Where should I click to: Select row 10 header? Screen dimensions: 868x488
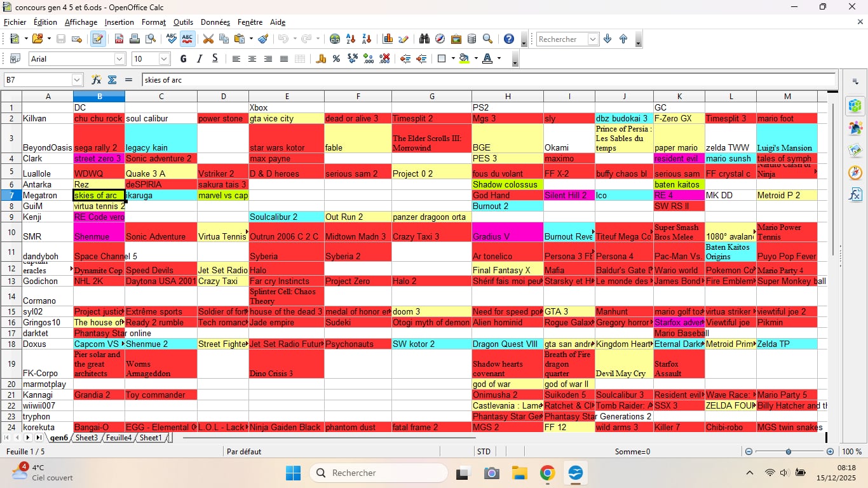[x=11, y=232]
